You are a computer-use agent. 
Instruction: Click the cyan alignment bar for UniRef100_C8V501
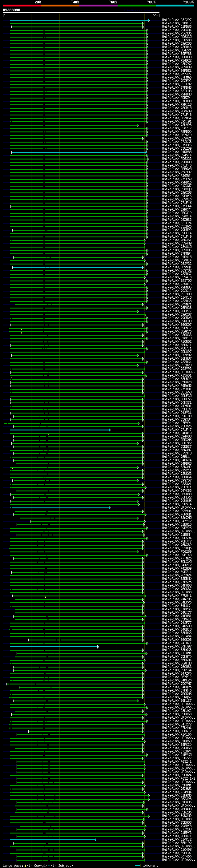pos(78,267)
